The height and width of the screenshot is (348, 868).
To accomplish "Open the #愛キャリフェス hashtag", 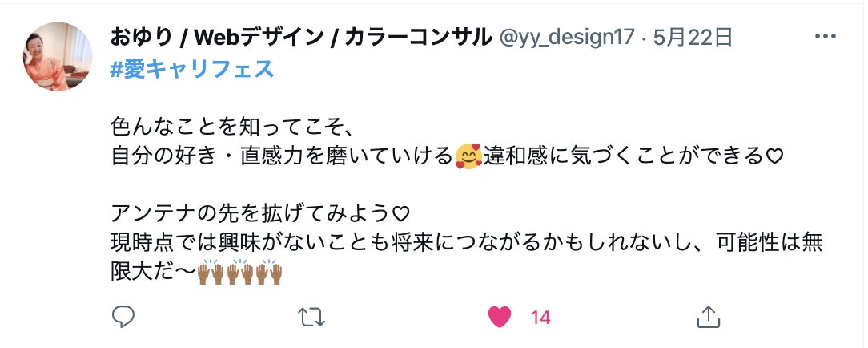I will click(192, 69).
